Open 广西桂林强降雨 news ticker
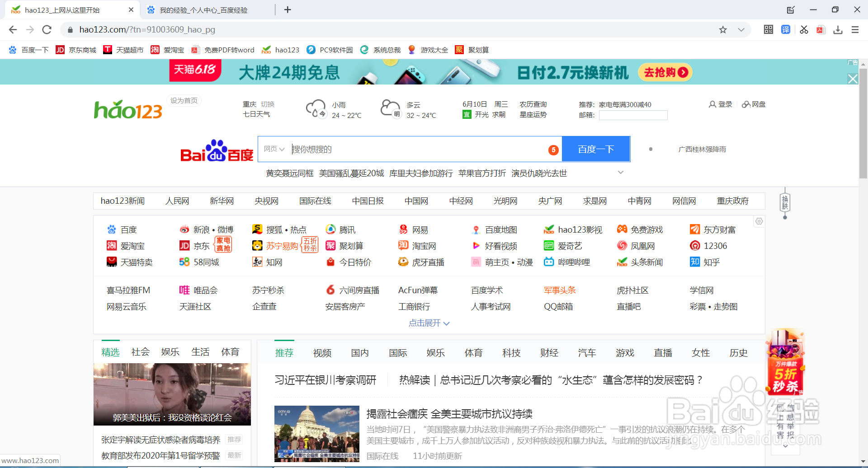 click(702, 150)
